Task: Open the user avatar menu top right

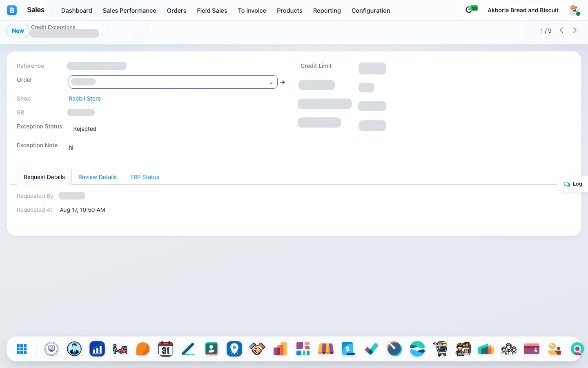Action: [575, 10]
